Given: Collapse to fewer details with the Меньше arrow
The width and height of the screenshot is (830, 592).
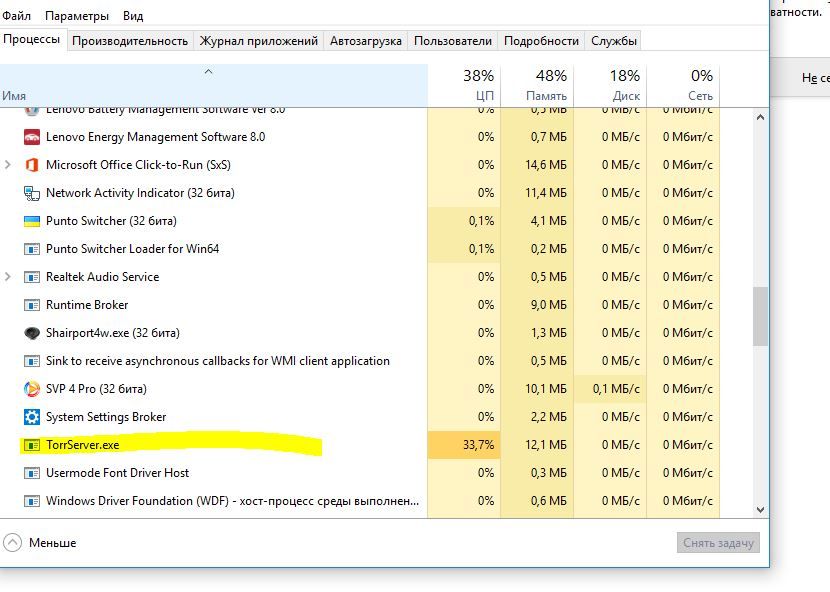Looking at the screenshot, I should 12,543.
